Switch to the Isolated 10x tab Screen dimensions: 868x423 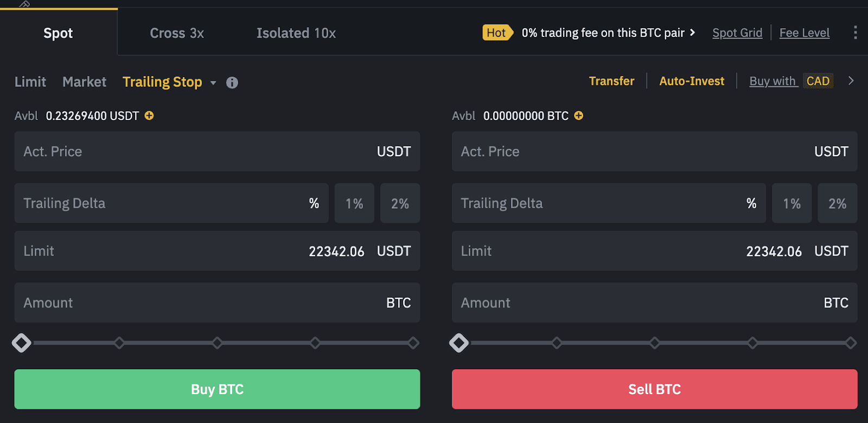click(x=296, y=33)
